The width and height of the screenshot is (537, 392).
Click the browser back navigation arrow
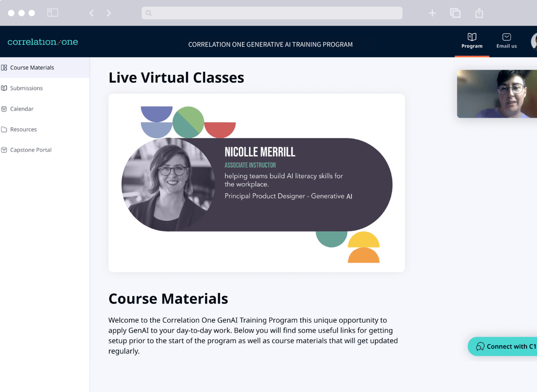(91, 13)
